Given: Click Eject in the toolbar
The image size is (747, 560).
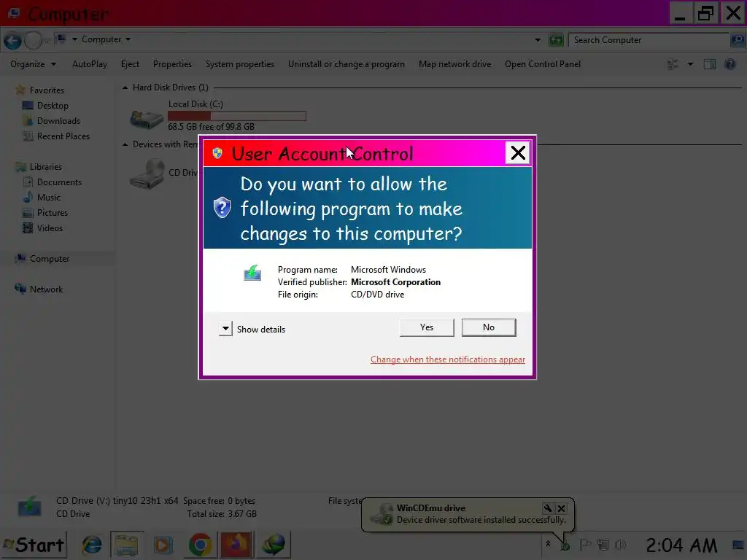Looking at the screenshot, I should tap(130, 64).
